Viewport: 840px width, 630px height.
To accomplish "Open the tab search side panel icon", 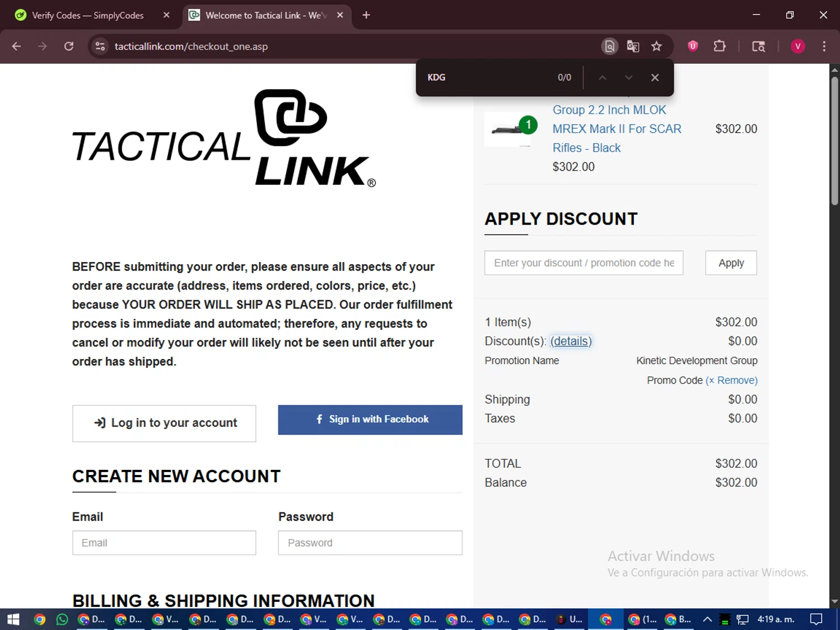I will [x=758, y=46].
